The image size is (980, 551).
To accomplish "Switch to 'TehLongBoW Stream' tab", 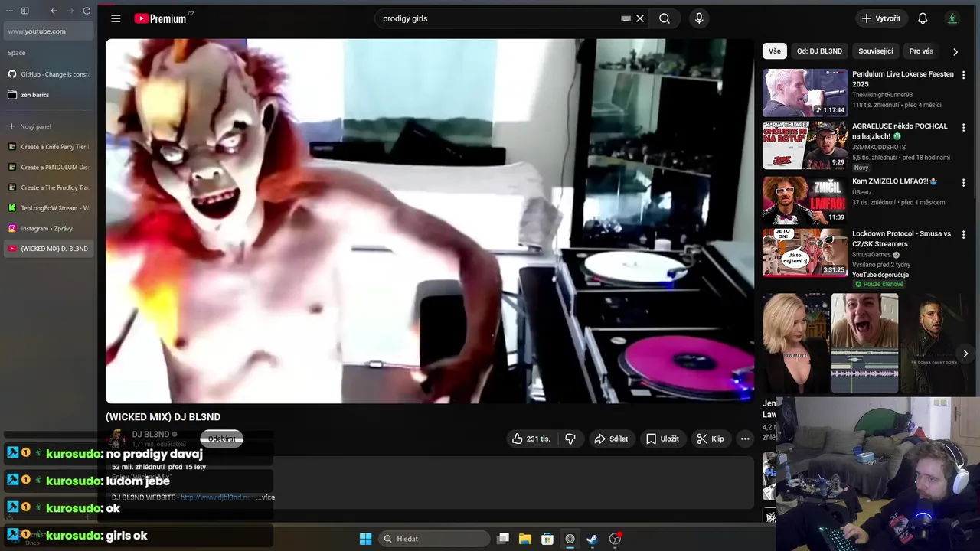I will pyautogui.click(x=49, y=207).
